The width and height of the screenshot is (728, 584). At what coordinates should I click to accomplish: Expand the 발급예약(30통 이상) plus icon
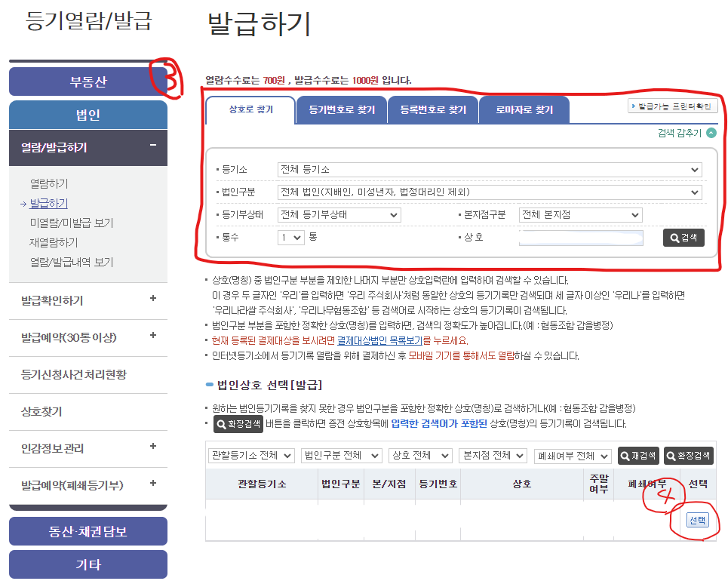(152, 335)
